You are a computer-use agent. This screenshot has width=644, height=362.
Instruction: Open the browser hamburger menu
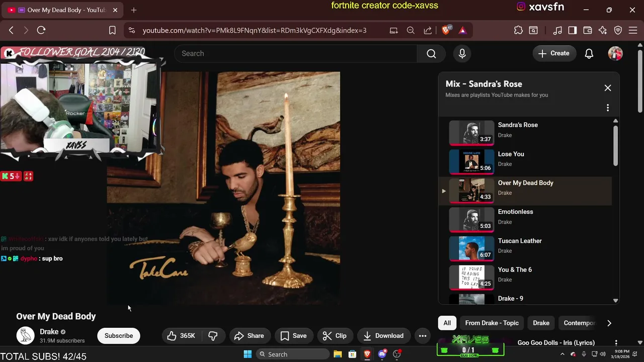633,30
